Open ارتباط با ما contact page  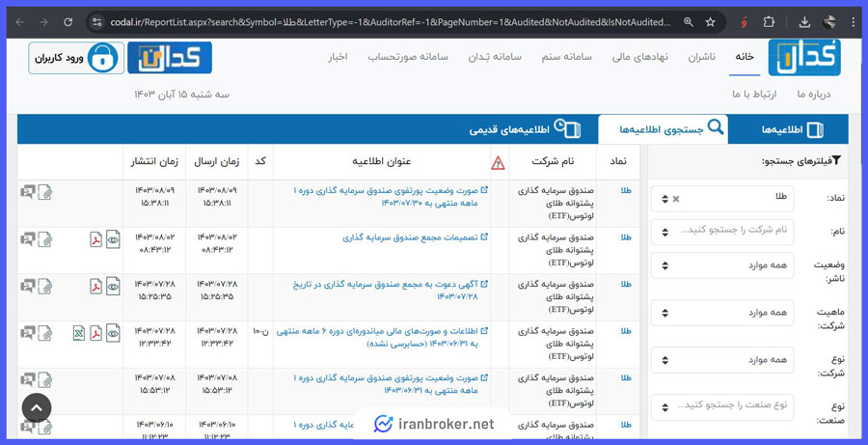point(754,95)
